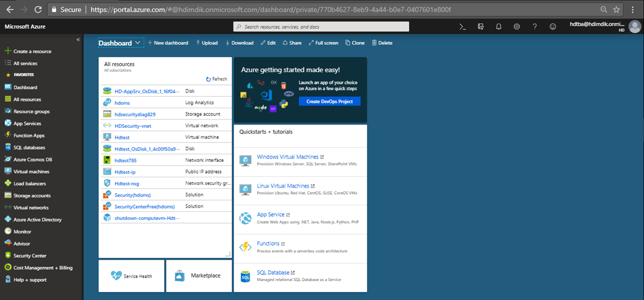Open the Dashboard name dropdown
The height and width of the screenshot is (300, 644).
point(121,42)
